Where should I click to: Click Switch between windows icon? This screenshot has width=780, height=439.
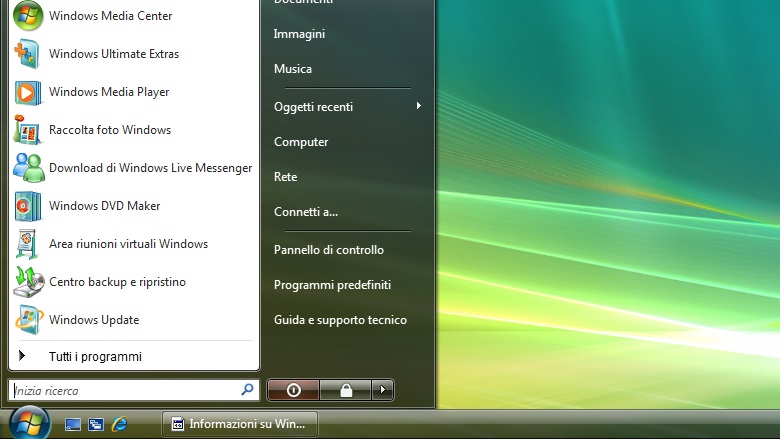96,424
